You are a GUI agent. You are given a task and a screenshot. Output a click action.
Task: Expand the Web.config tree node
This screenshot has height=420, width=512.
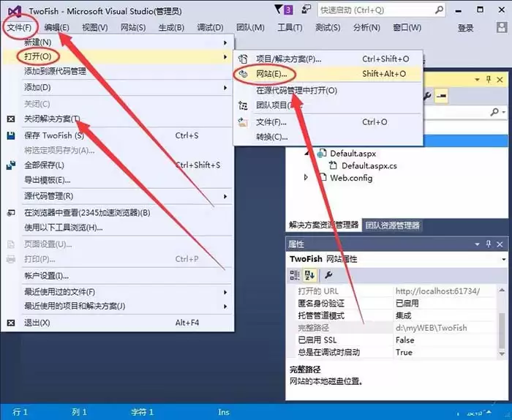pyautogui.click(x=306, y=178)
